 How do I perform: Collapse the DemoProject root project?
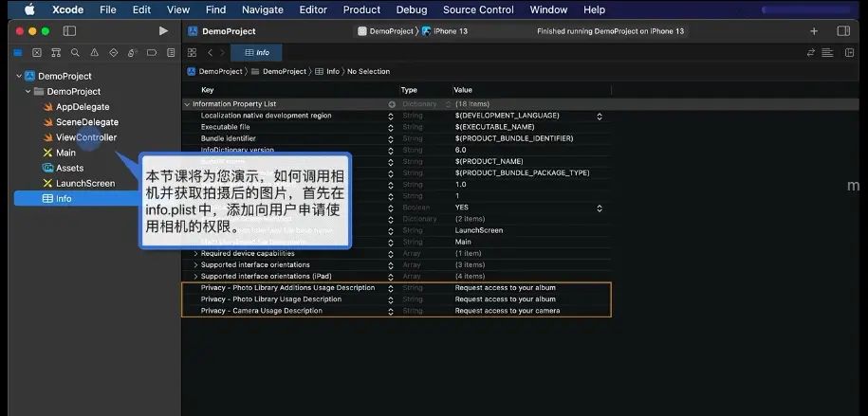(x=19, y=77)
